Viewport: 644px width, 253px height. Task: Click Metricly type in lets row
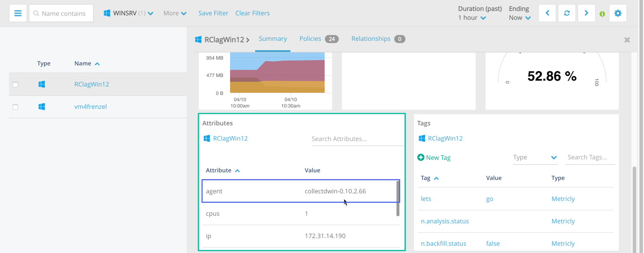[x=563, y=199]
